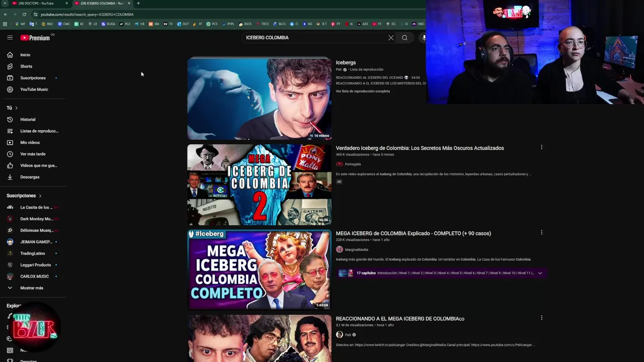Open options menu for MEGA ICEBERG de COLOMBIA Explicado
The width and height of the screenshot is (644, 362).
click(x=541, y=232)
